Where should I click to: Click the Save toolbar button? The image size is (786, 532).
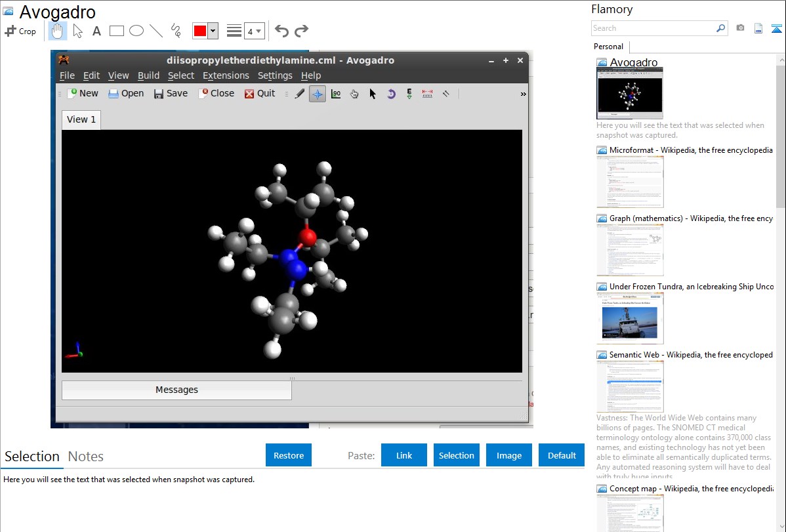pyautogui.click(x=171, y=93)
